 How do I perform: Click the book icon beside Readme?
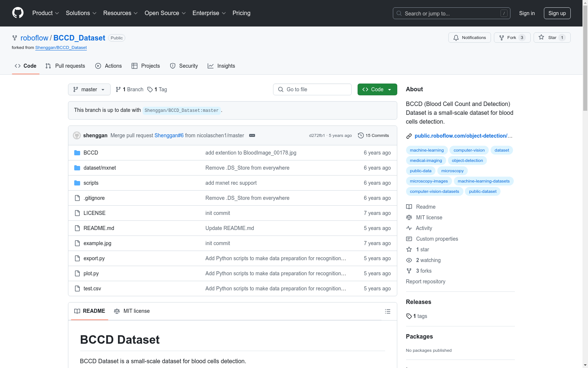[x=409, y=207]
